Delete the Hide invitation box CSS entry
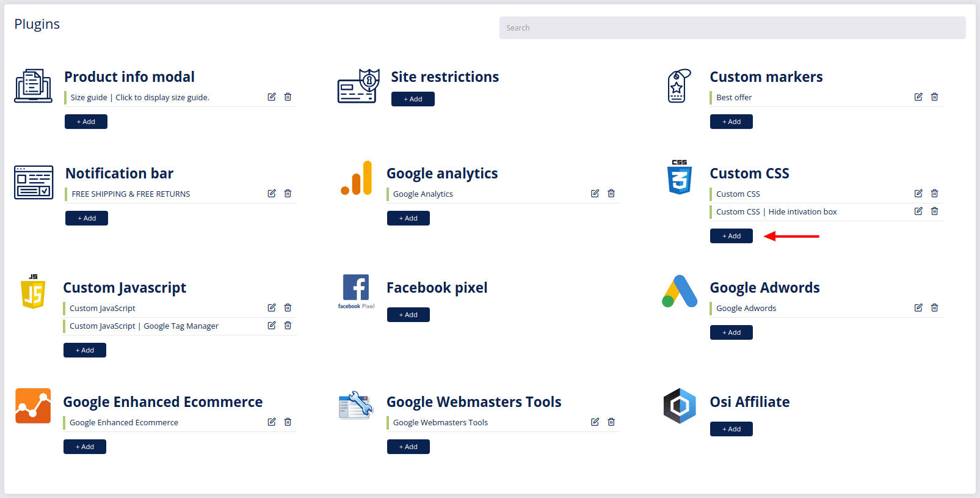 coord(934,211)
